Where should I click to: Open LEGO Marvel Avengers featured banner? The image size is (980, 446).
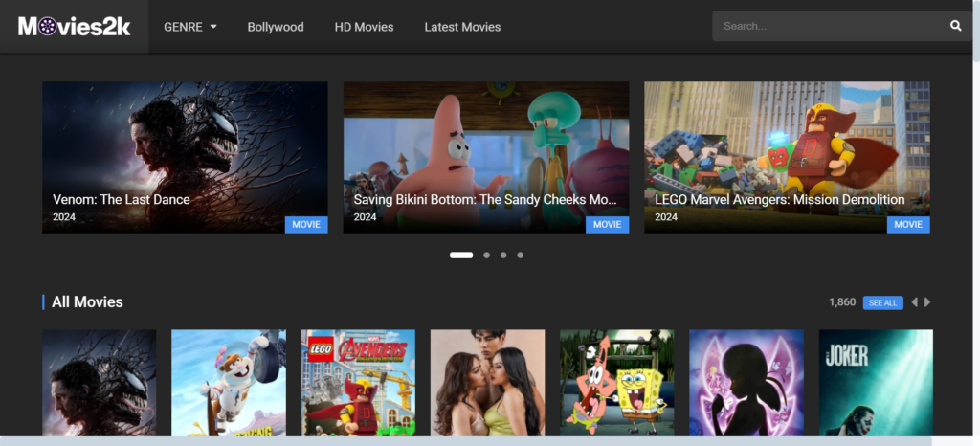point(787,157)
